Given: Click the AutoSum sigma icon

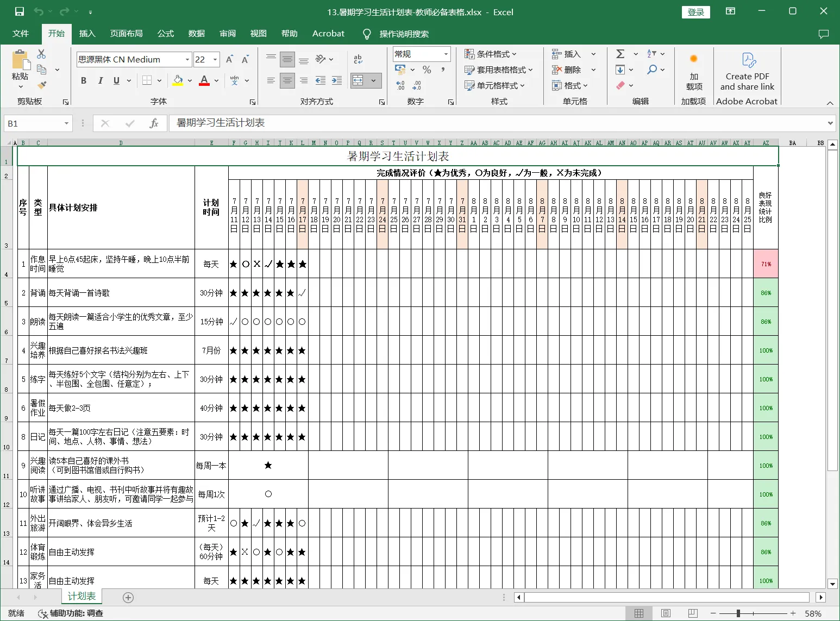Looking at the screenshot, I should point(620,54).
